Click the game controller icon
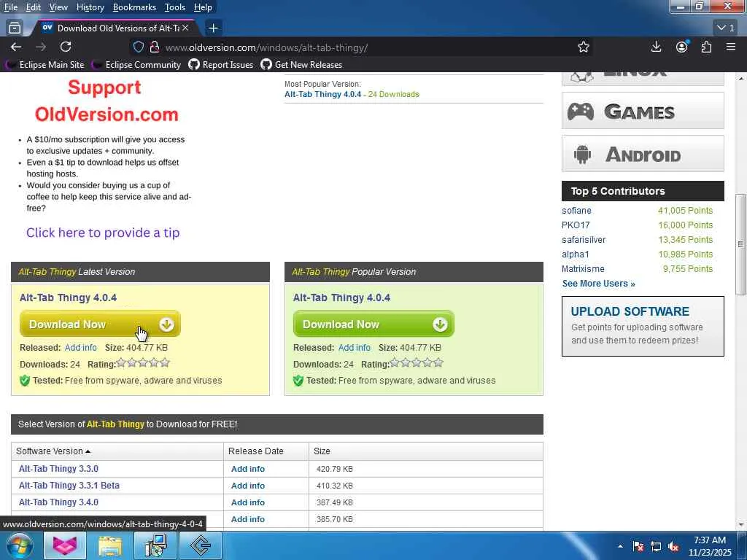 click(x=580, y=112)
